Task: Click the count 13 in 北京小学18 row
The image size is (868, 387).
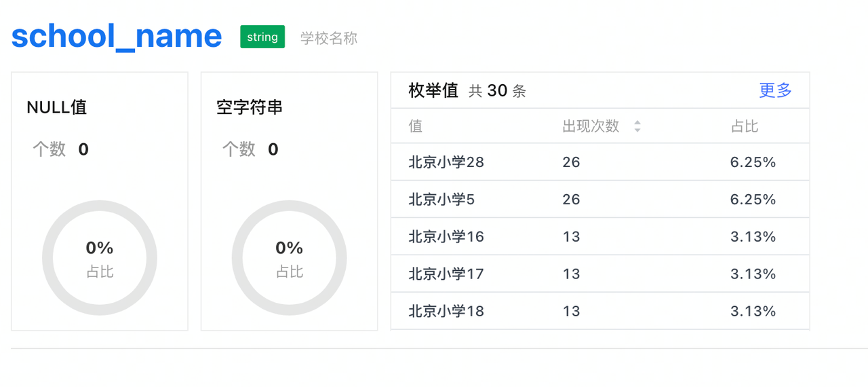Action: (571, 312)
